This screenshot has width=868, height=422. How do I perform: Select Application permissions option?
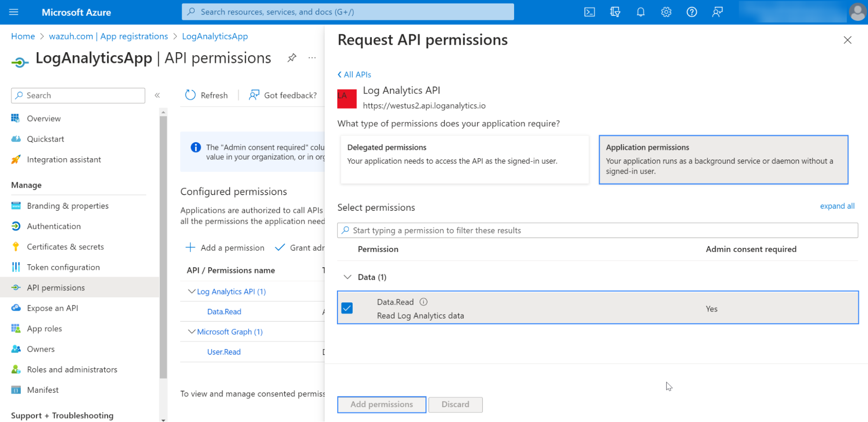coord(723,159)
